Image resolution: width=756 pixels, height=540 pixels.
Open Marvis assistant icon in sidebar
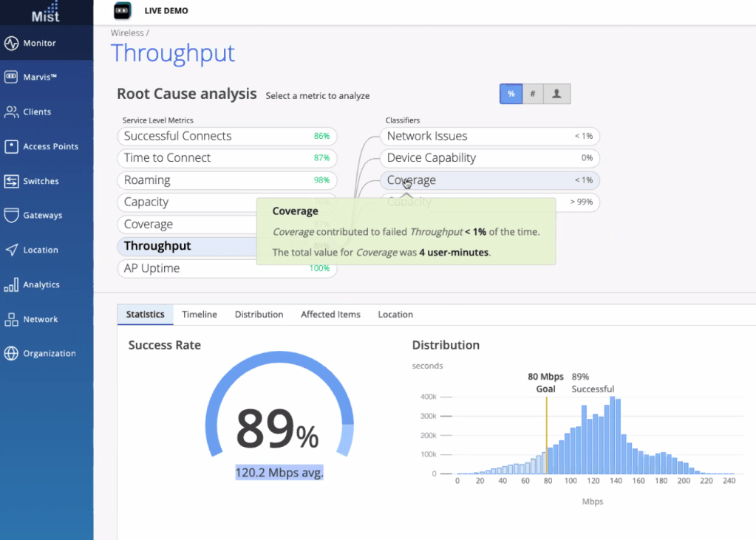coord(11,77)
